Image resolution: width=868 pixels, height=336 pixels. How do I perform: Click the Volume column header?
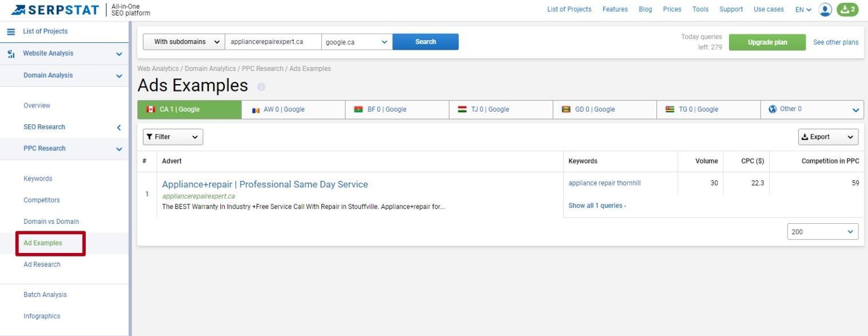[706, 161]
